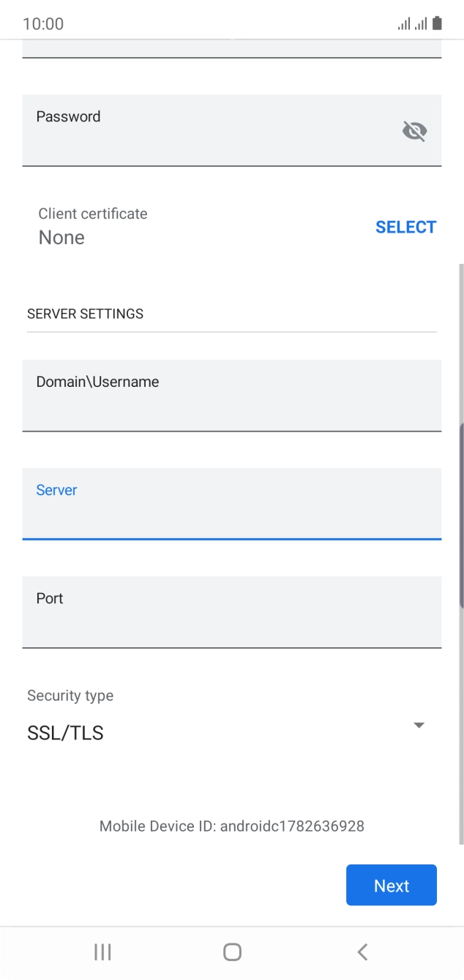This screenshot has height=980, width=464.
Task: Tap SELECT to choose a client certificate
Action: click(x=405, y=227)
